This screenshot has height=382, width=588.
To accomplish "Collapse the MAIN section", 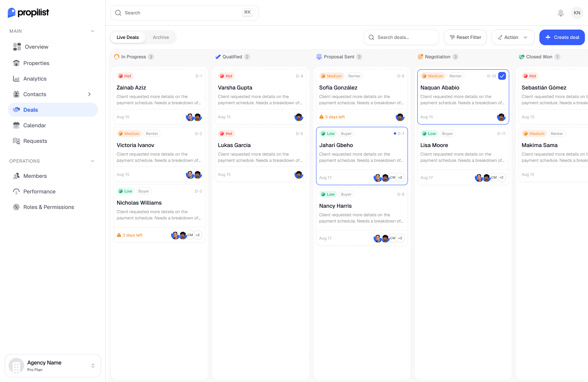I will 93,31.
